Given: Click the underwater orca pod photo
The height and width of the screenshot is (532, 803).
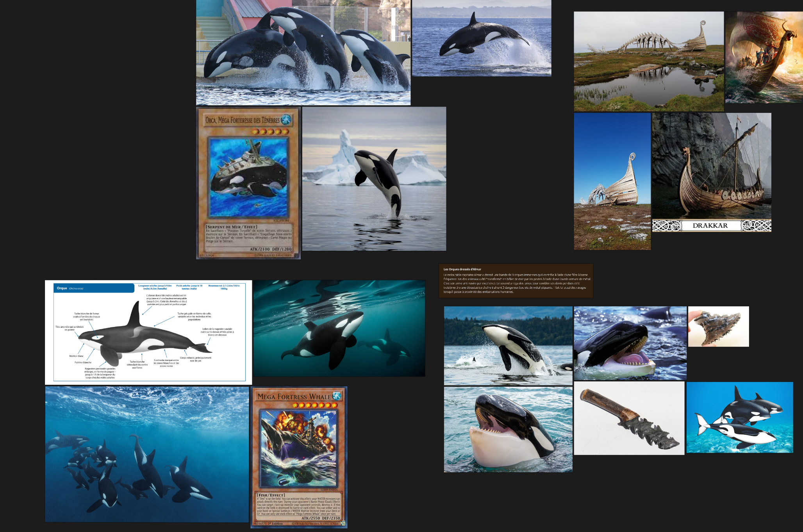Looking at the screenshot, I should point(147,454).
